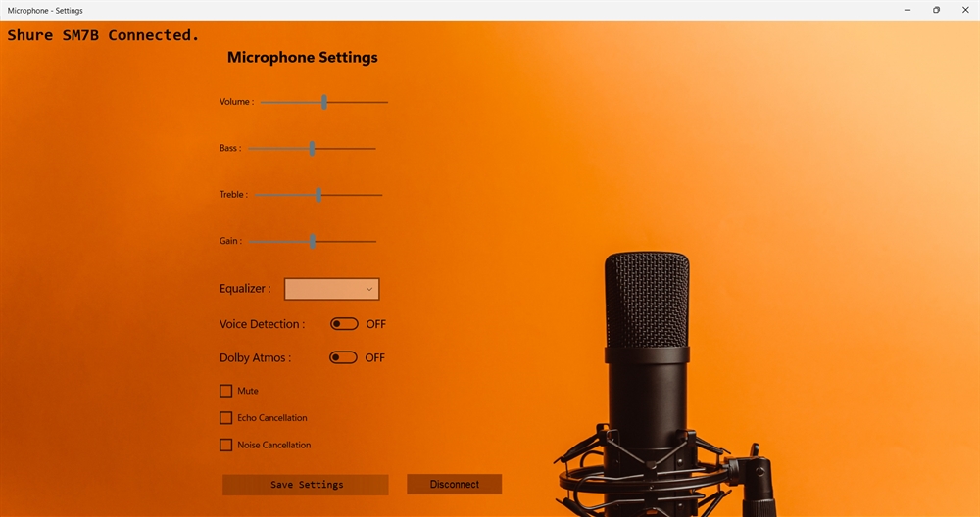The image size is (980, 517).
Task: Click the Treble slider handle
Action: pyautogui.click(x=318, y=195)
